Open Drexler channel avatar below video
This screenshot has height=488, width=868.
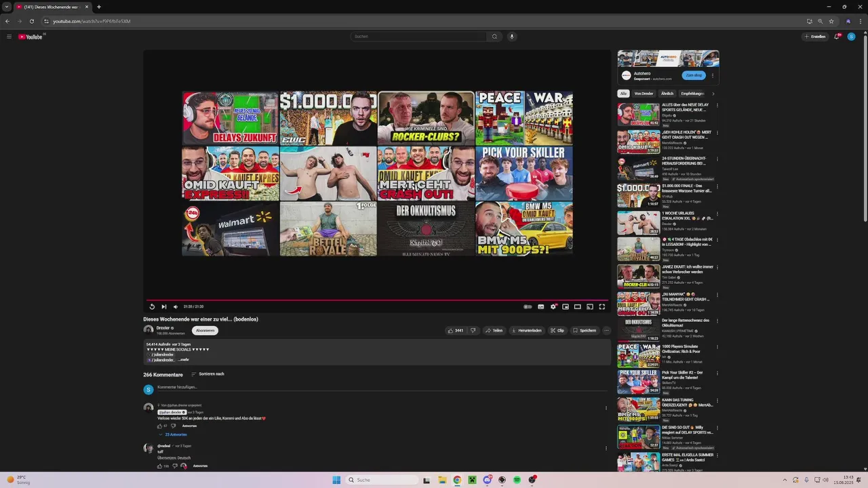pyautogui.click(x=149, y=330)
